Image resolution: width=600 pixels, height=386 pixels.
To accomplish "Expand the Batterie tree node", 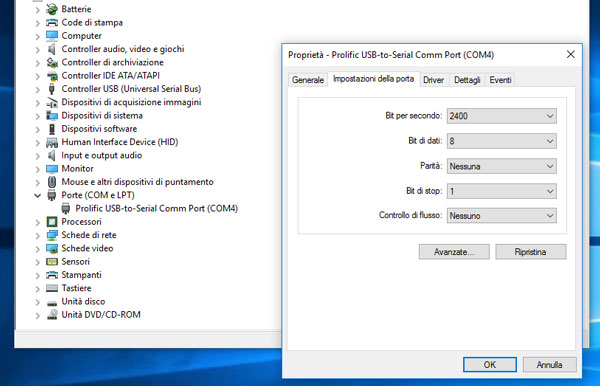I will point(38,10).
